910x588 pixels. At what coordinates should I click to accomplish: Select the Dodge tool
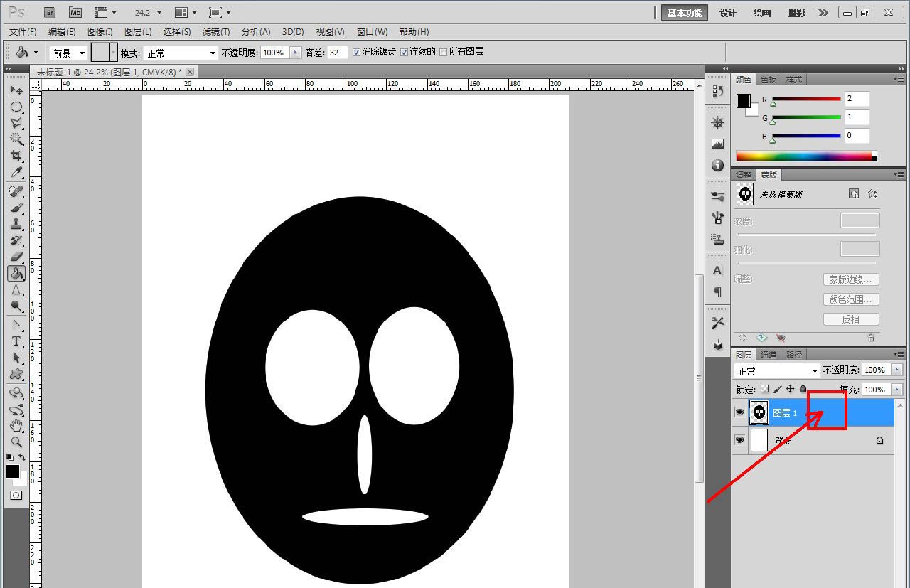point(16,306)
